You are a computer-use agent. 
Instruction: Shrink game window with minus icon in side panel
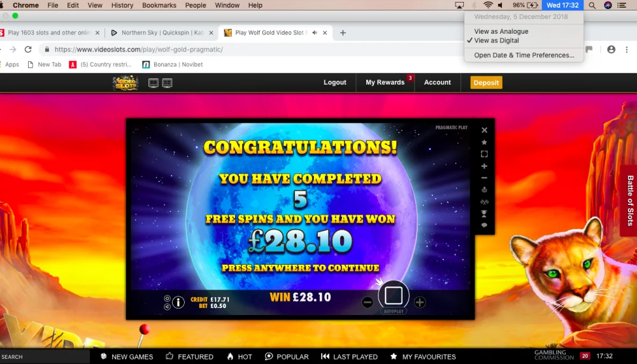484,178
